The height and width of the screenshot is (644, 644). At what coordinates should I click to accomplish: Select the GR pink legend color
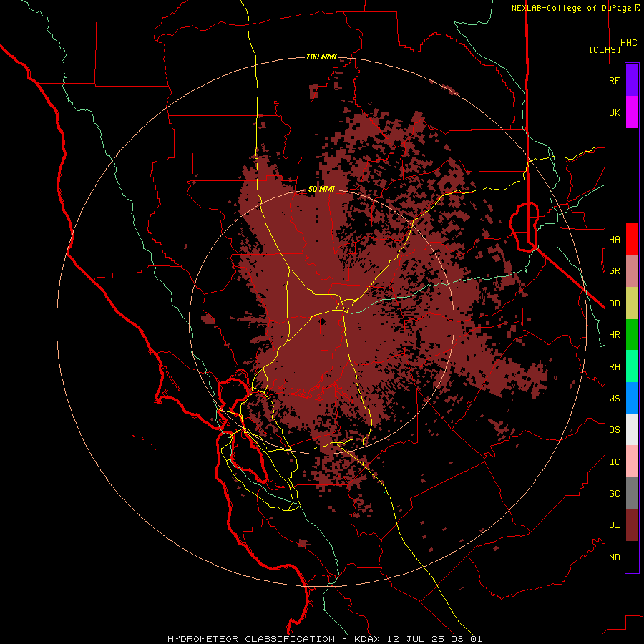click(632, 270)
